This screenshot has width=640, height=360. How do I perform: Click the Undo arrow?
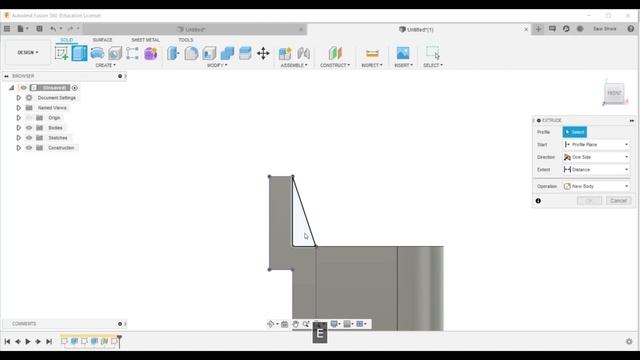pos(53,29)
